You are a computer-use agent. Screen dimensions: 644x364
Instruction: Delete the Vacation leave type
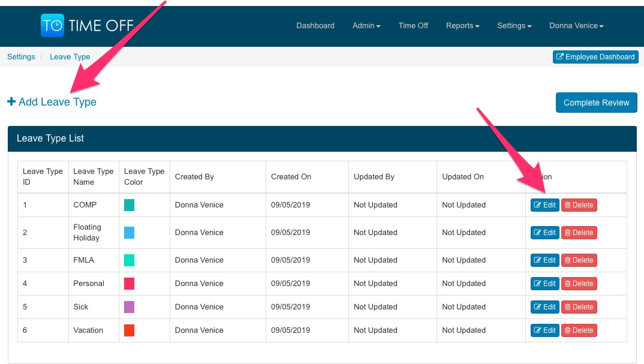(579, 330)
